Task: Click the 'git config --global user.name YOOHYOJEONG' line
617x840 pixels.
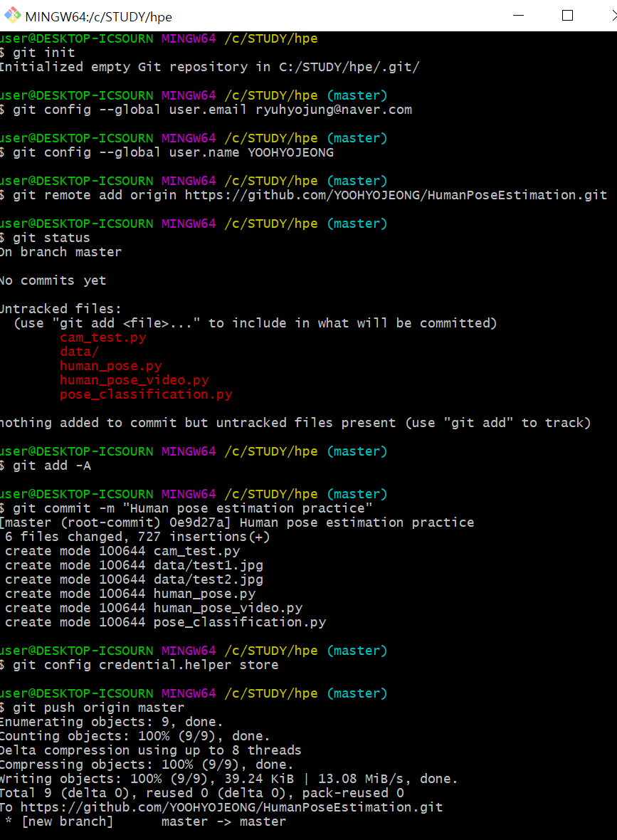Action: coord(167,152)
